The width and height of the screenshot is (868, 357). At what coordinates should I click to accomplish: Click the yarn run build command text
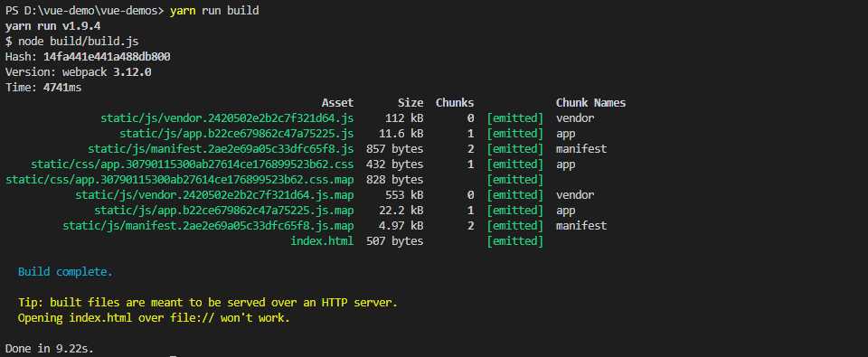pyautogui.click(x=214, y=11)
